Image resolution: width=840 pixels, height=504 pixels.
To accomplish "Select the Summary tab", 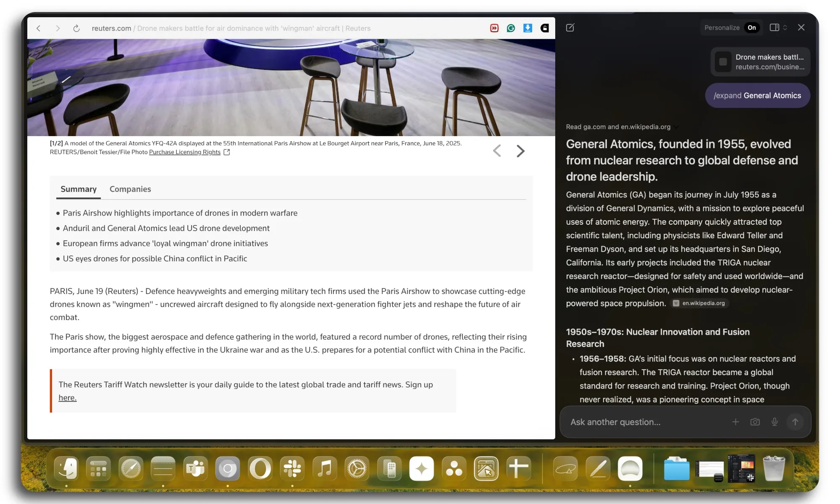I will (79, 189).
